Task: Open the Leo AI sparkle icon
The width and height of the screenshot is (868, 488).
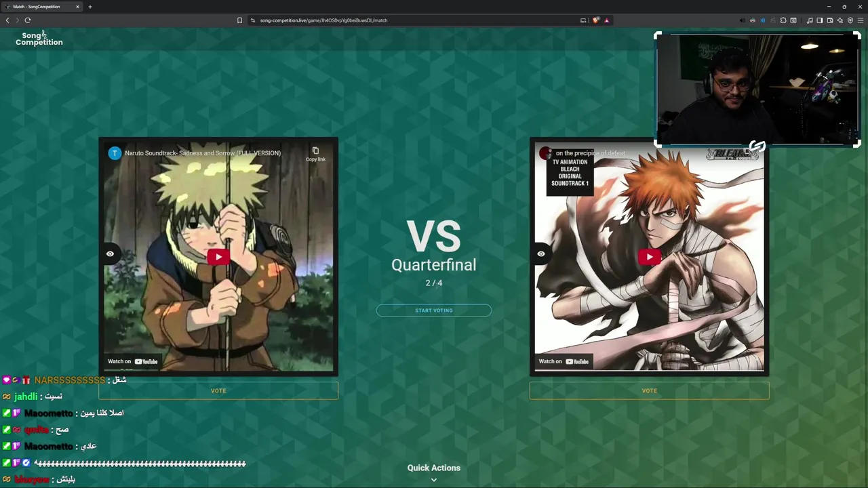Action: point(840,20)
